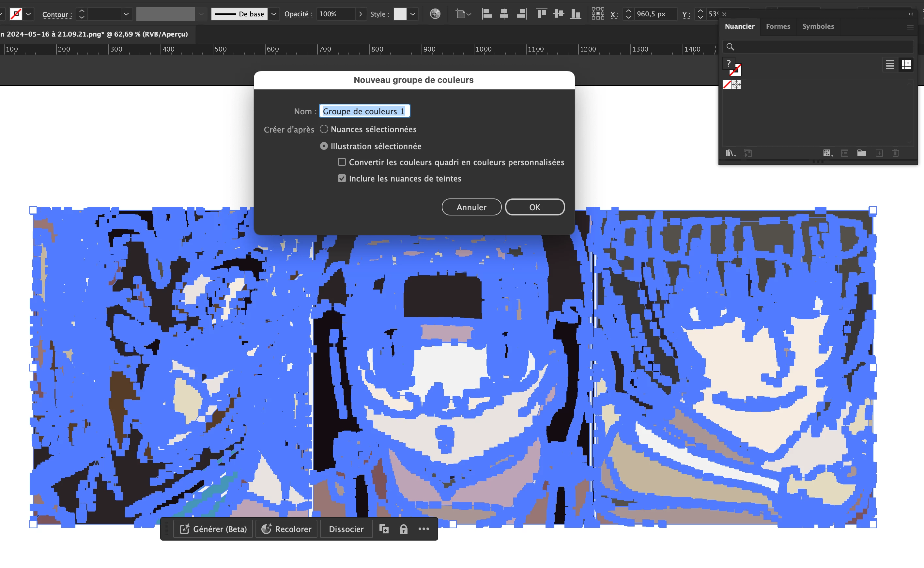Switch swatches panel to list view
Image resolution: width=924 pixels, height=568 pixels.
[889, 65]
